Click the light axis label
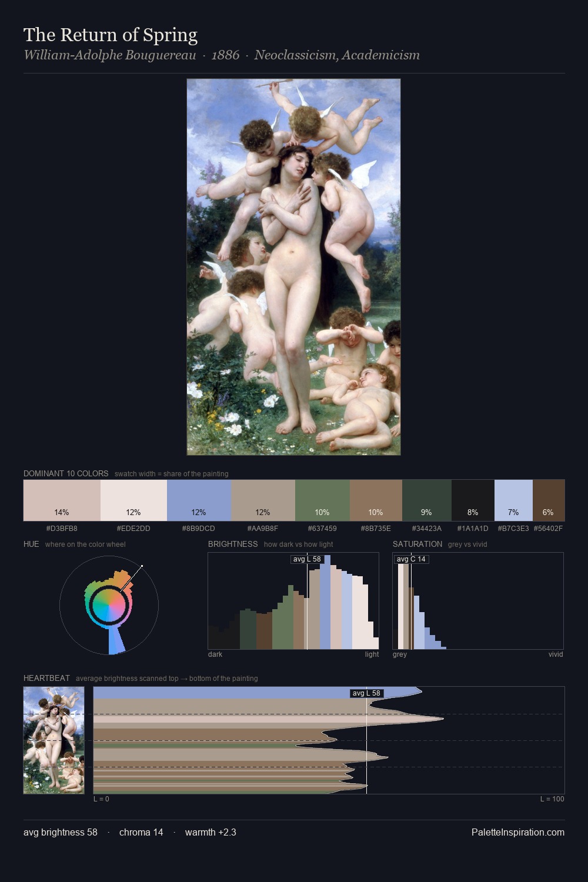The height and width of the screenshot is (882, 588). click(372, 654)
